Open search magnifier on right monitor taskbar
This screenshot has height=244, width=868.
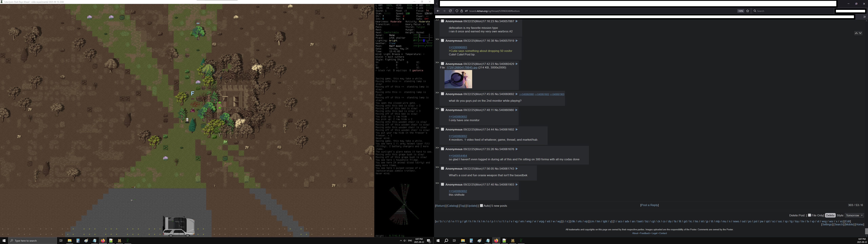[446, 241]
